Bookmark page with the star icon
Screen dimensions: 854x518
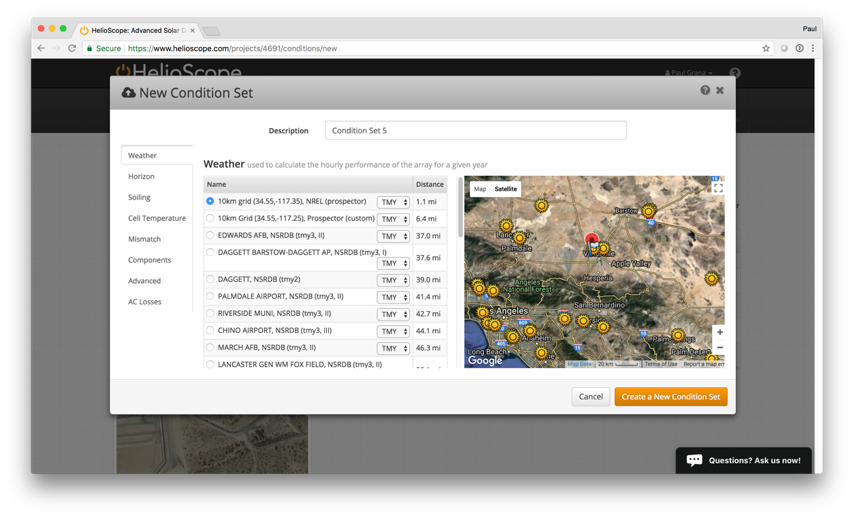[x=766, y=48]
